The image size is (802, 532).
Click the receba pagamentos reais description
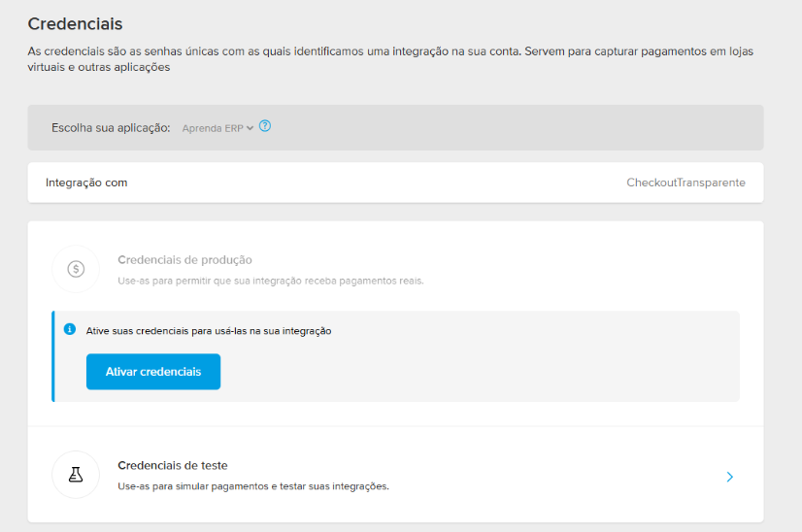point(271,281)
